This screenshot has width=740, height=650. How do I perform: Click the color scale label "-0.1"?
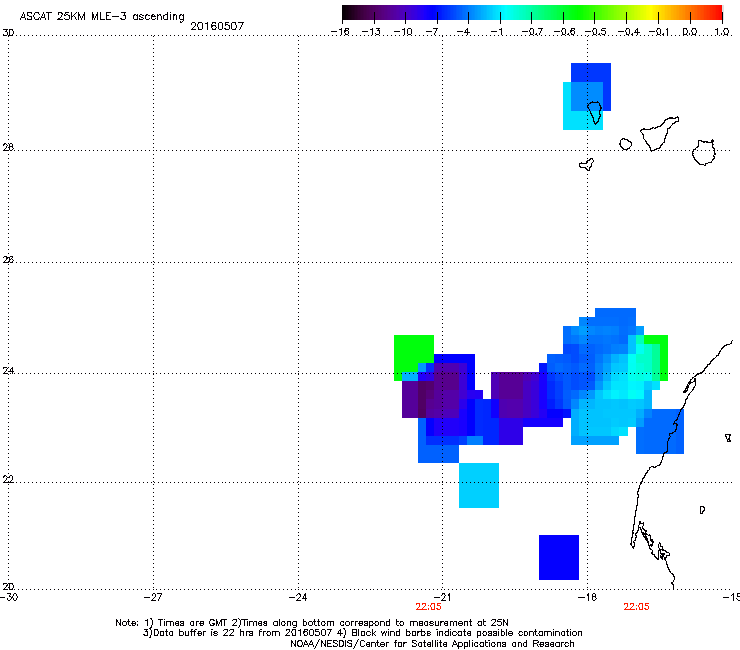[x=659, y=32]
